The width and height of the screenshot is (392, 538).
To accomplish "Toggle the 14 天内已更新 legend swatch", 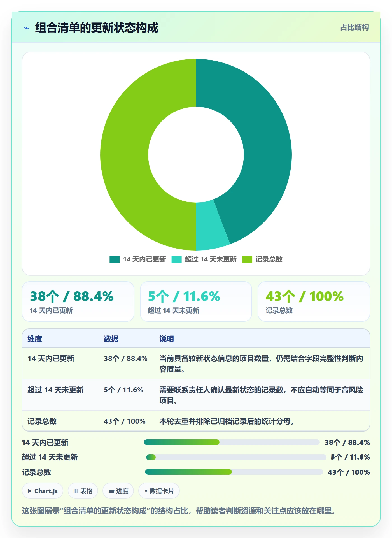I will click(115, 259).
